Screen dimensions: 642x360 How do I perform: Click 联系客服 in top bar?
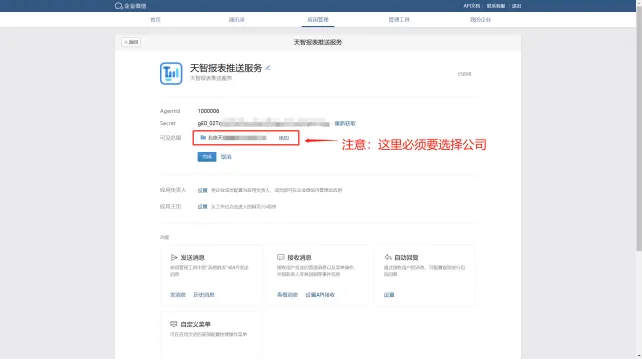click(x=496, y=6)
